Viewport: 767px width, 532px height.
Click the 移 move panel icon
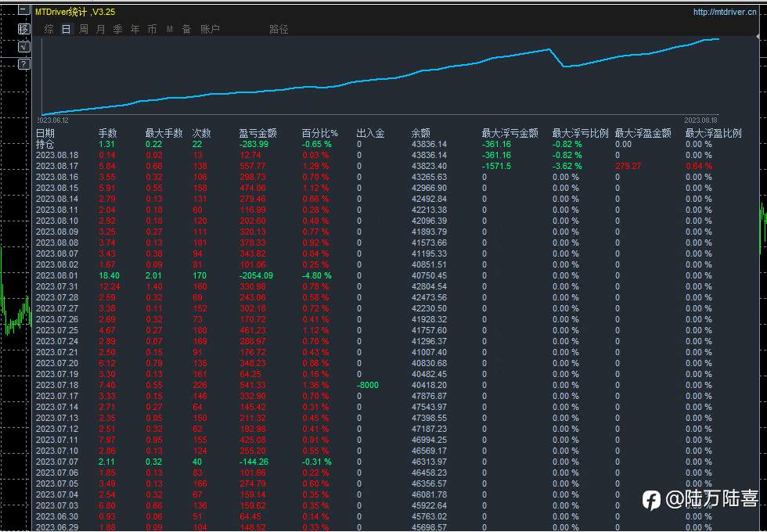pyautogui.click(x=24, y=29)
